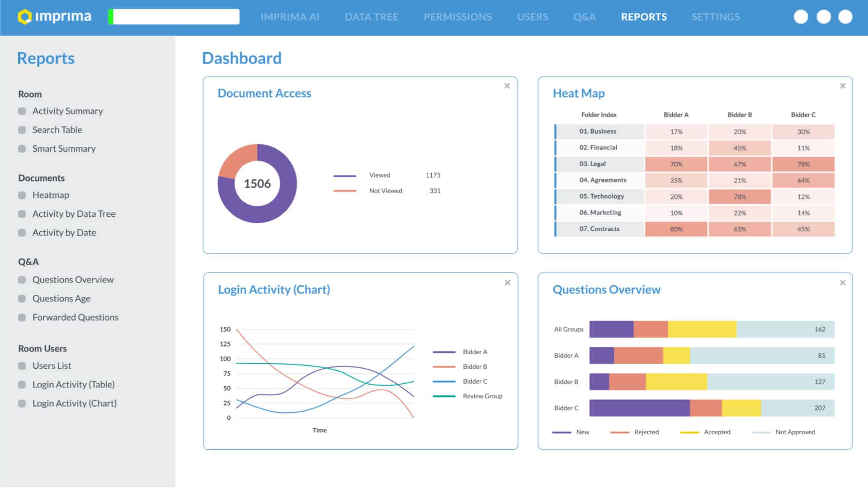Check the Activity Summary checkbox

[22, 111]
